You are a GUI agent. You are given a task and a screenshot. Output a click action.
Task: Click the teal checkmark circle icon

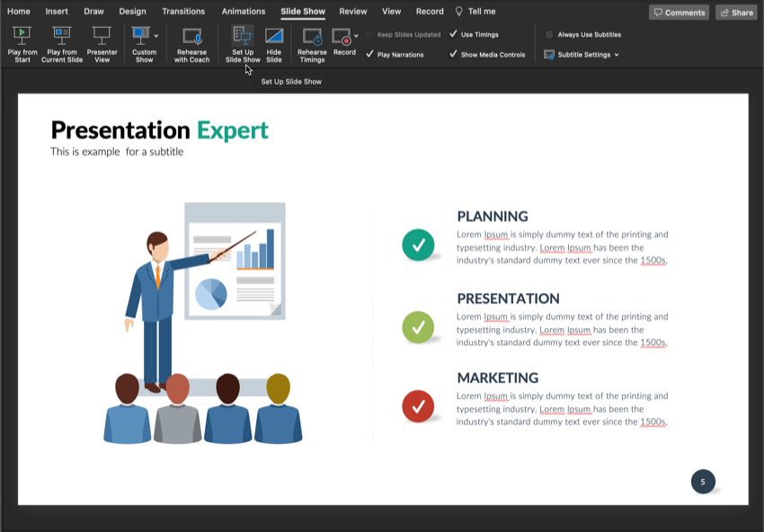click(x=418, y=244)
